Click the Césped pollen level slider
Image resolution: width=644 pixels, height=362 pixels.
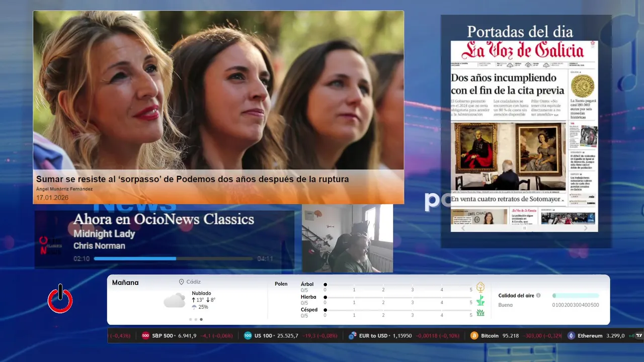(x=398, y=310)
